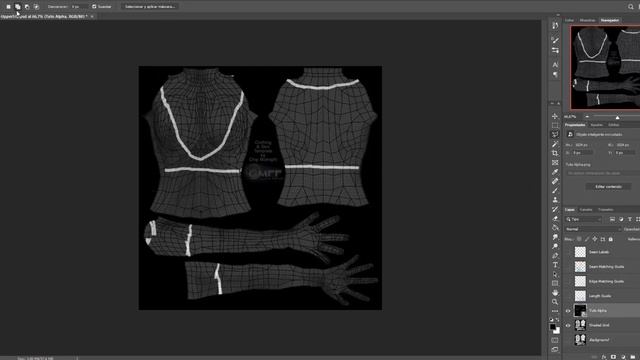The height and width of the screenshot is (360, 640).
Task: Toggle lock position
Action: (595, 239)
